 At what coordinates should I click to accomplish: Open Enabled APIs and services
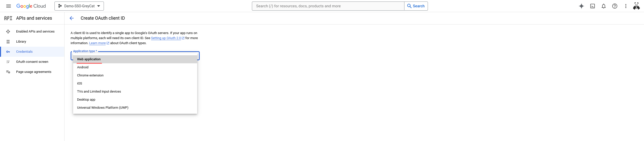click(32, 32)
